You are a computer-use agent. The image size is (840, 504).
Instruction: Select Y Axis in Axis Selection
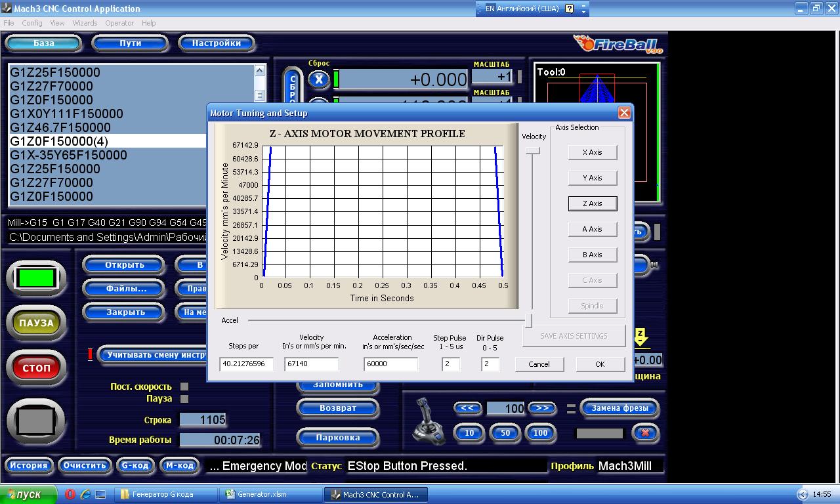pos(593,178)
